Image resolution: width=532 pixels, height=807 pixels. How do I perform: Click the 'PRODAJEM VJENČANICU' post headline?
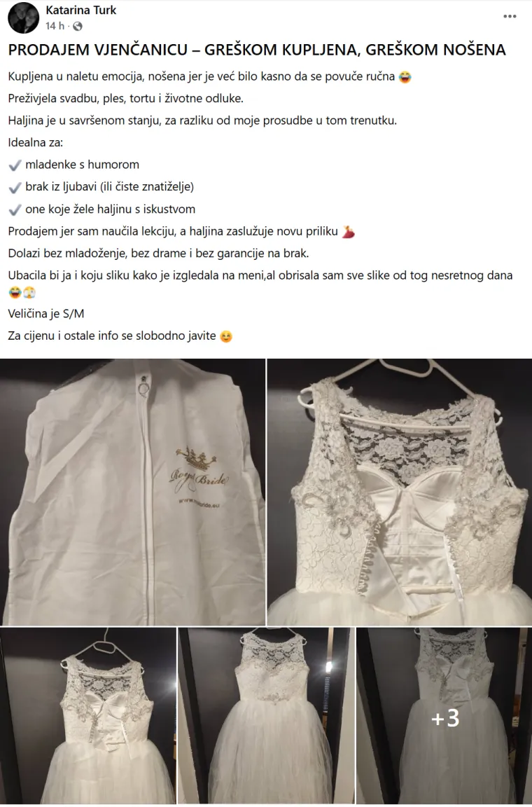tap(257, 50)
